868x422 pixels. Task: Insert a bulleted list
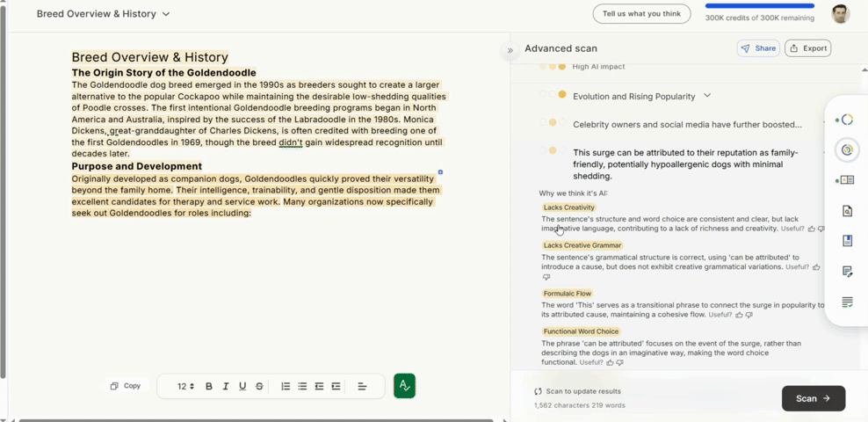tap(302, 387)
